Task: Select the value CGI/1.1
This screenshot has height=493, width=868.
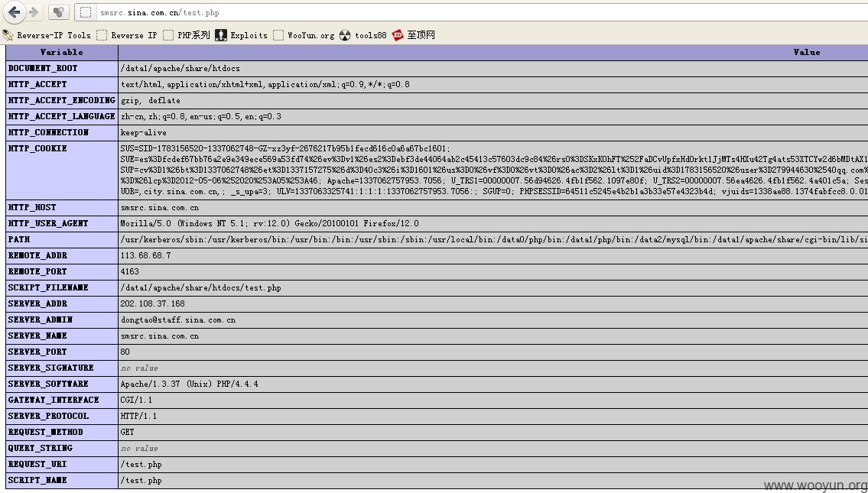Action: 136,401
